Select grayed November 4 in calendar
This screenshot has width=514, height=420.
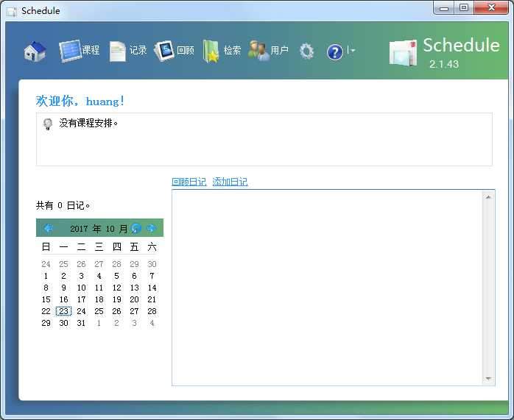[x=152, y=323]
